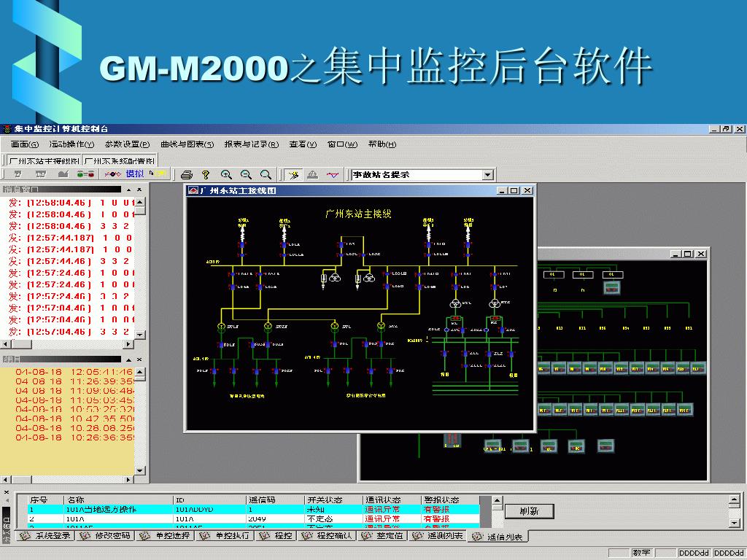Click the gray hill-shaped toolbar icon
747x560 pixels.
pos(312,175)
